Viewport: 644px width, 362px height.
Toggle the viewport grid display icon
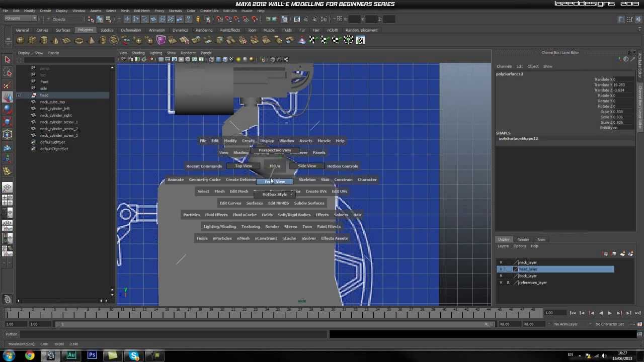coord(162,59)
